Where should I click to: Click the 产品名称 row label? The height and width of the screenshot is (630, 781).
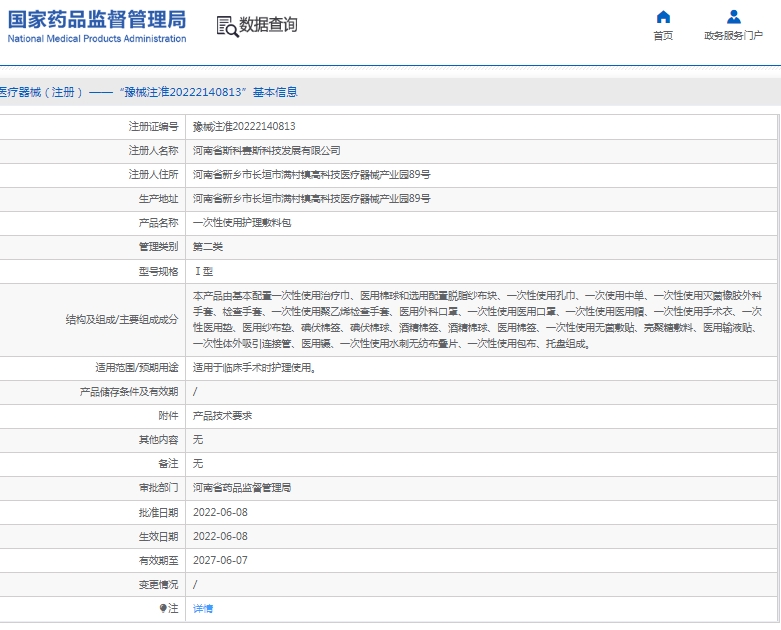158,223
